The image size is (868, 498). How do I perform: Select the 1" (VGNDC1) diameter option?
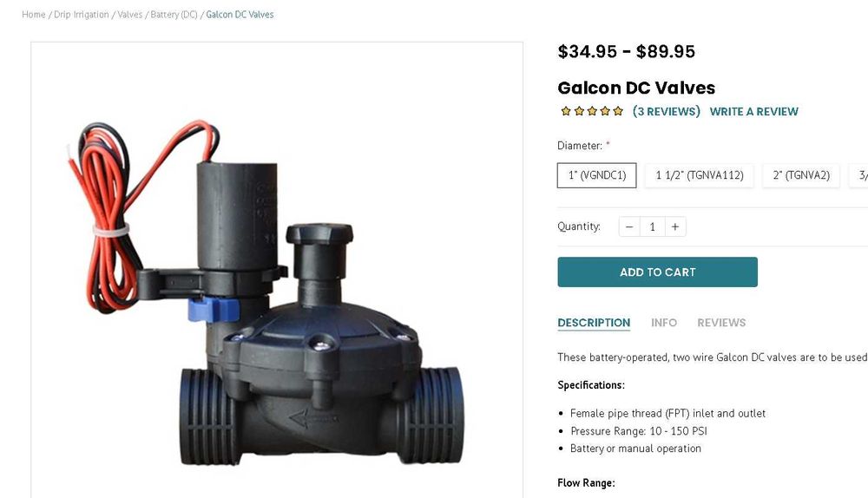(x=597, y=175)
